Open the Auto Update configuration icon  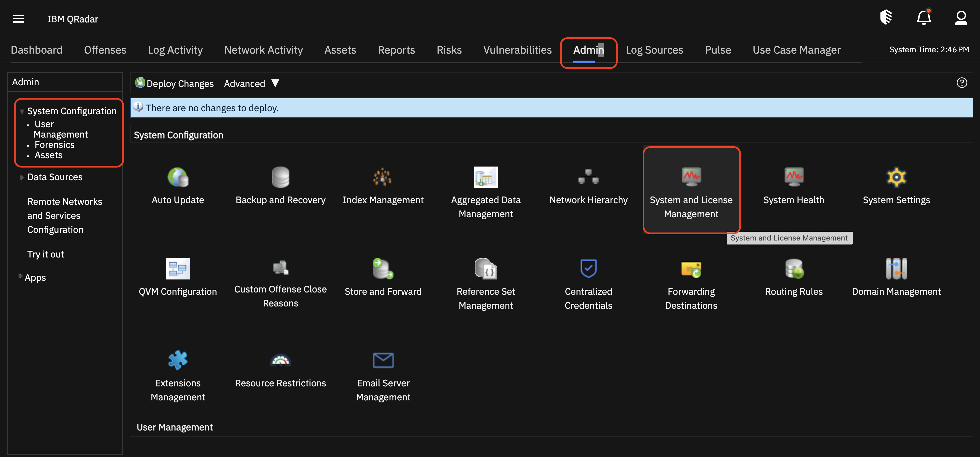click(178, 186)
